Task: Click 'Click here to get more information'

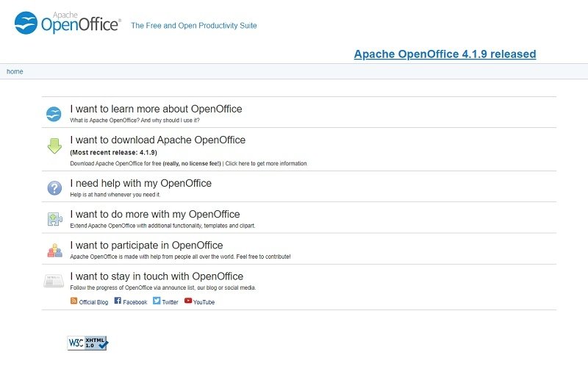Action: tap(266, 163)
